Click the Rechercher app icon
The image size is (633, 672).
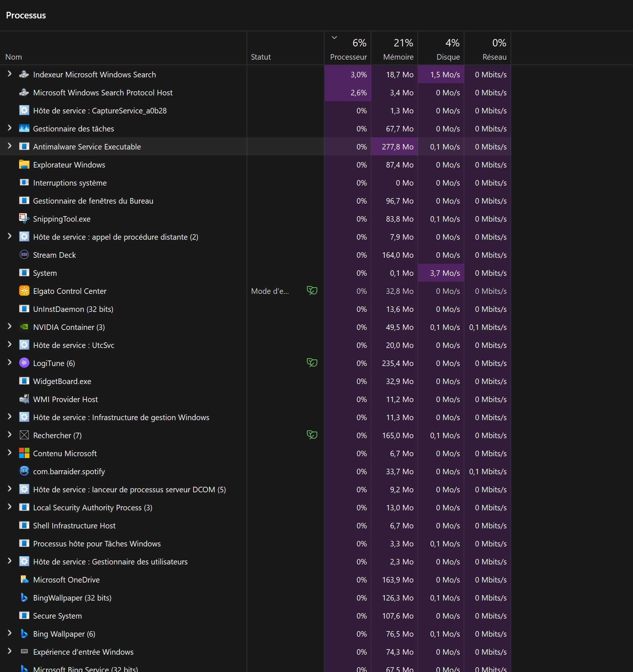pos(24,435)
